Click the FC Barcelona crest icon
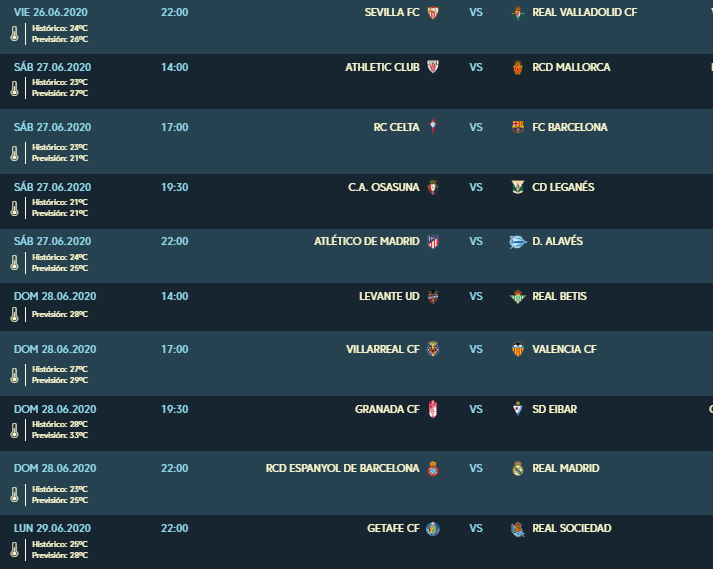 pyautogui.click(x=517, y=127)
